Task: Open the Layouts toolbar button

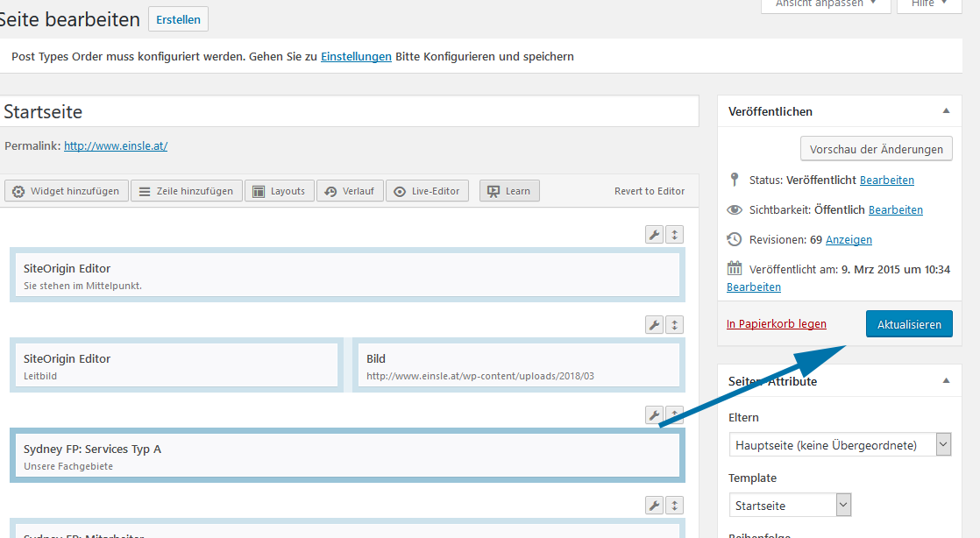Action: 279,191
